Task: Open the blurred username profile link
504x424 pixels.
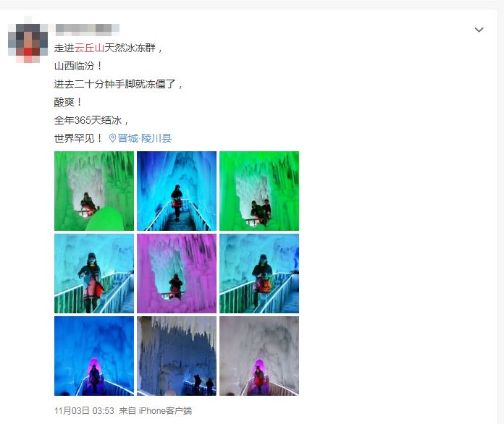Action: coord(87,30)
